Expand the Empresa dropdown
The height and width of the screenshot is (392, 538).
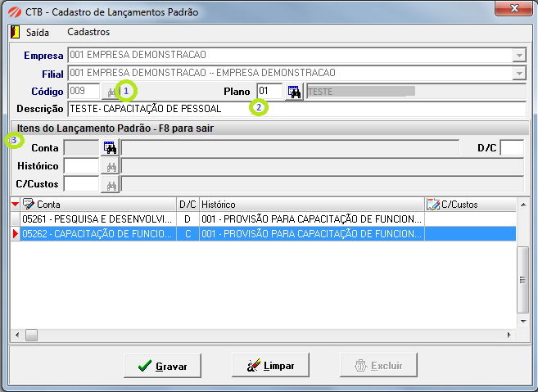click(519, 55)
